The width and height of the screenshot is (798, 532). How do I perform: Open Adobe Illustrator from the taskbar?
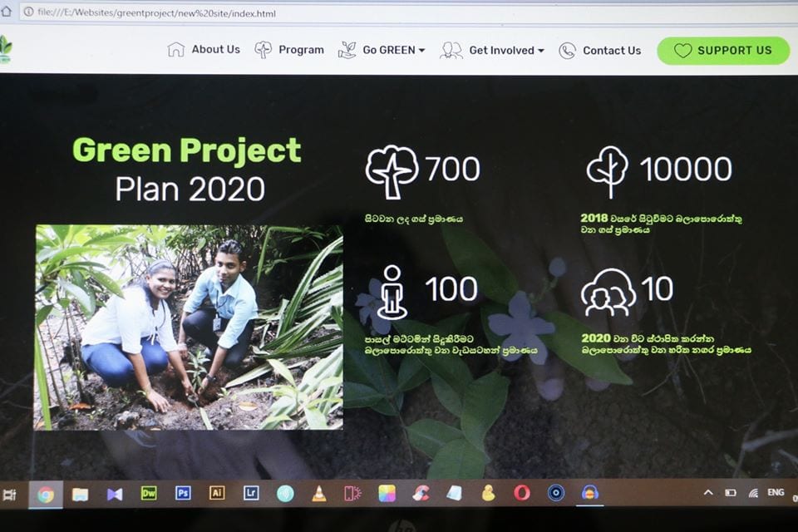click(217, 493)
